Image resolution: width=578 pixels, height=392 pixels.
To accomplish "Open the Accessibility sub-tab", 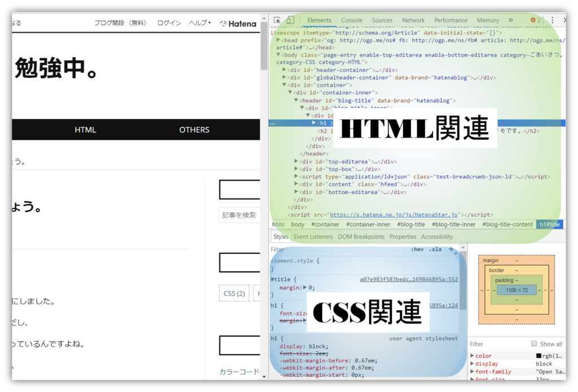I will [x=437, y=236].
